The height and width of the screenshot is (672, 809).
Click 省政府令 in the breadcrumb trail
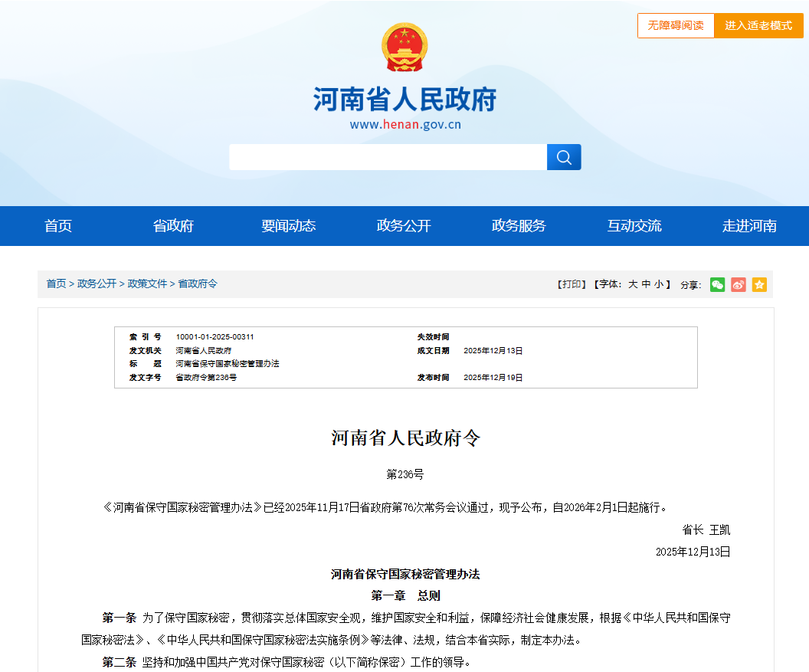click(197, 283)
